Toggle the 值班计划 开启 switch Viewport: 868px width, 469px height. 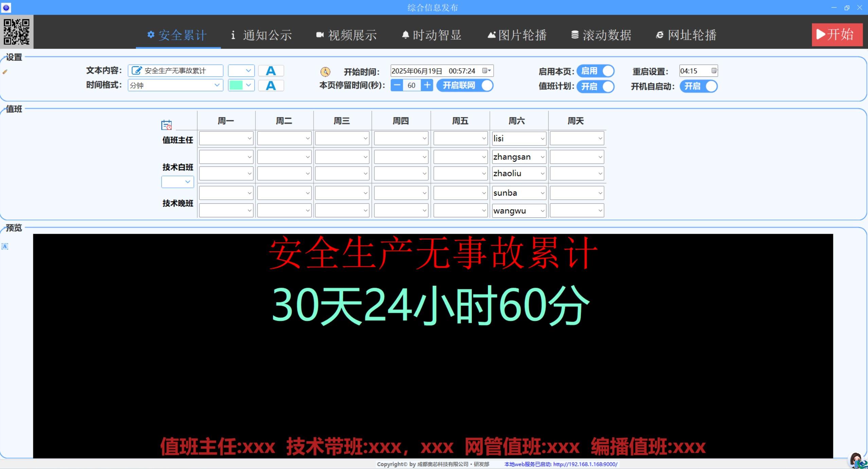[x=596, y=86]
